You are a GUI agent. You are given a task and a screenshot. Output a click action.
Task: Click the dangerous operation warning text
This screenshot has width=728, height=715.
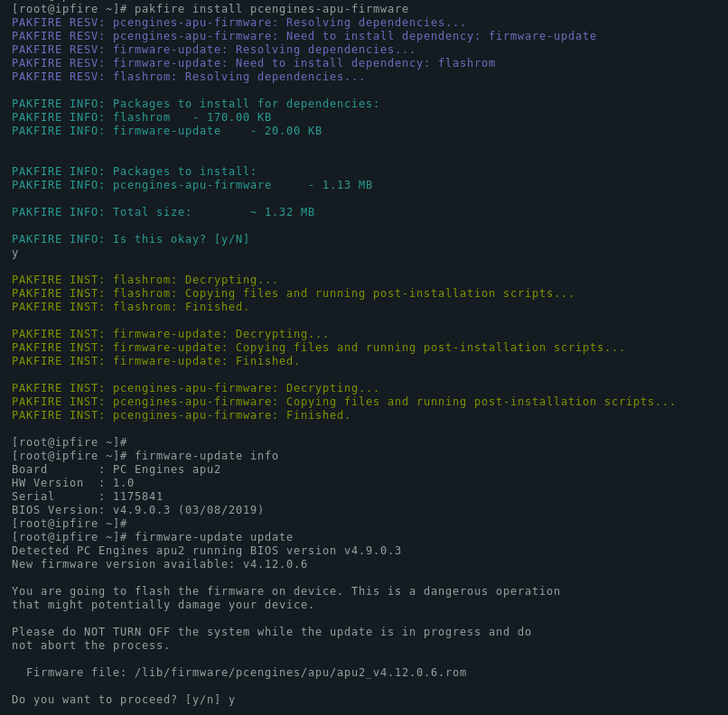pyautogui.click(x=285, y=598)
